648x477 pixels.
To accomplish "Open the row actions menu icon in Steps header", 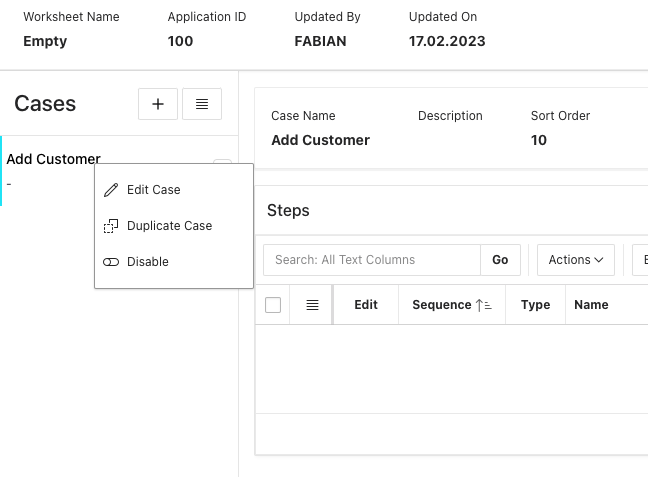I will click(x=312, y=305).
